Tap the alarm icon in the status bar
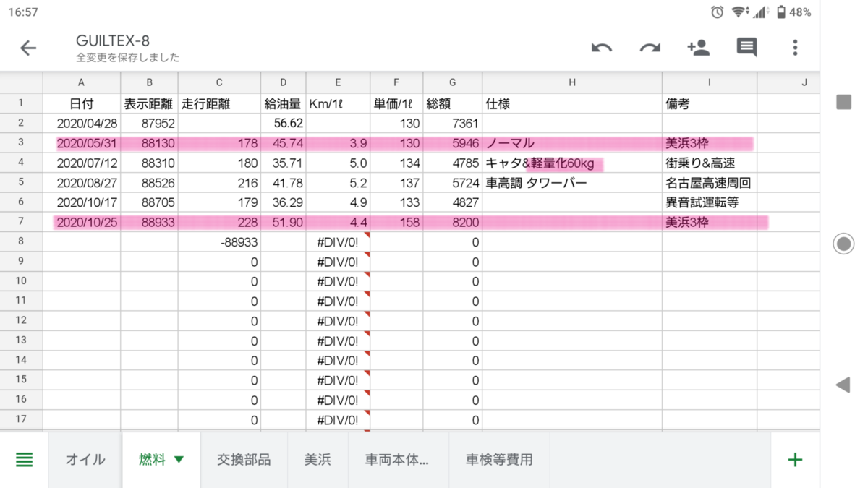868x488 pixels. coord(717,12)
